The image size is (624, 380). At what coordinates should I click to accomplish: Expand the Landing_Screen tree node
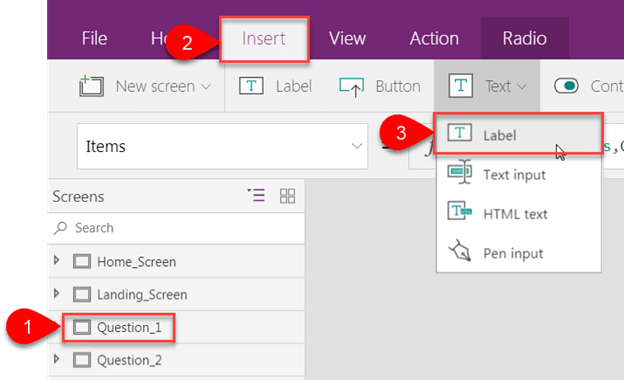pos(57,293)
